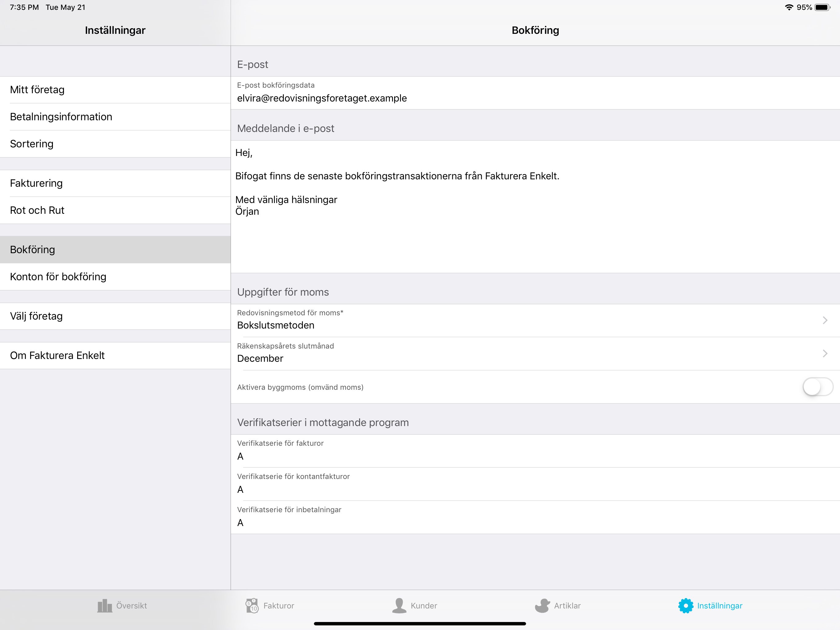
Task: Tap the E-post section header
Action: coord(252,64)
